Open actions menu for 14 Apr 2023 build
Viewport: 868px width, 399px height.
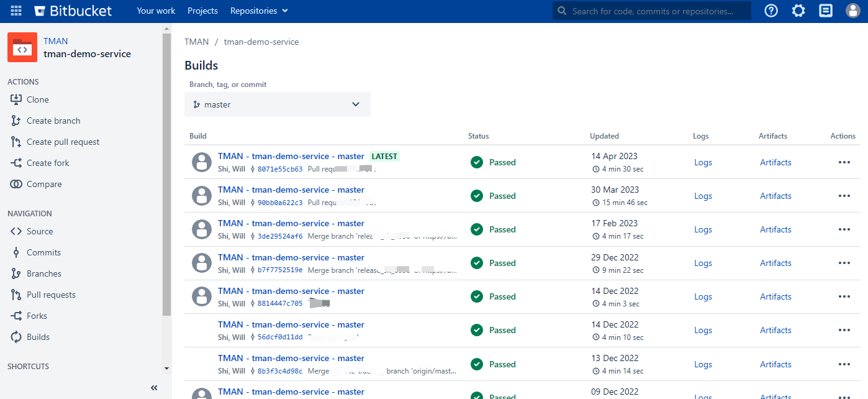click(844, 162)
